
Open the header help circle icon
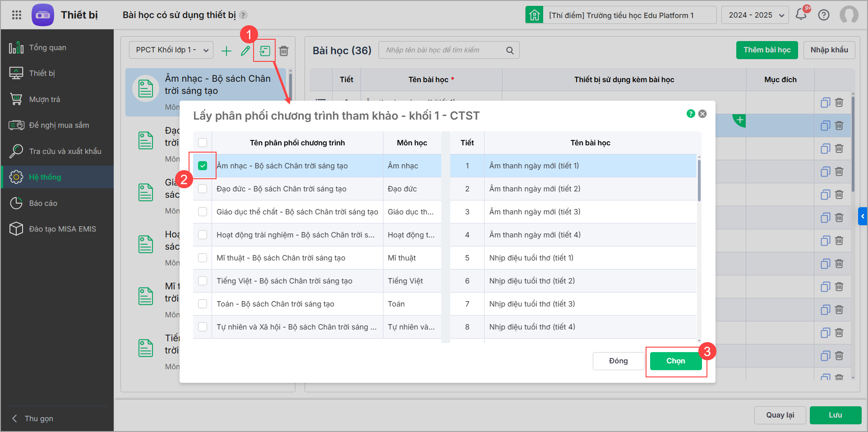point(824,15)
